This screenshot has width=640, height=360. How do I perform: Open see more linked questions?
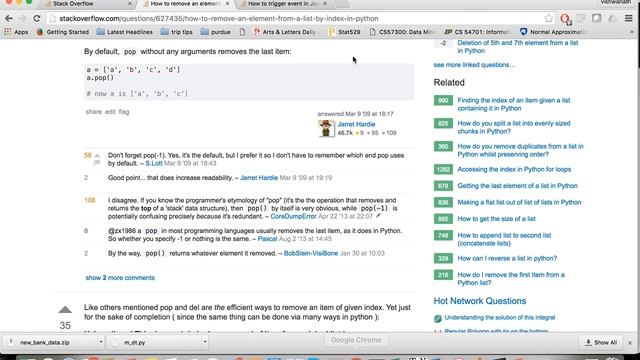[474, 64]
